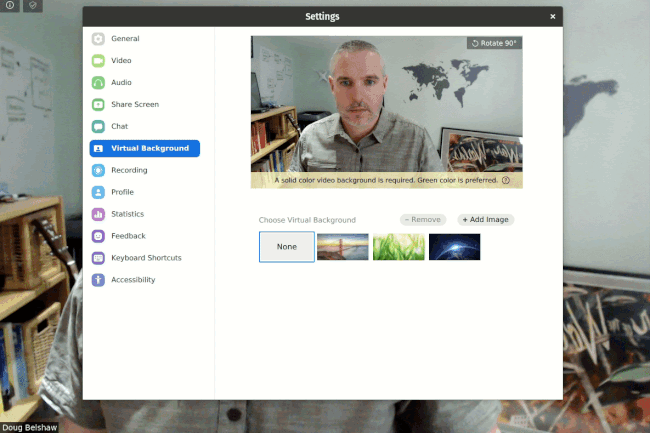Click the Recording circle icon
Screen dimensions: 650x433
point(98,170)
